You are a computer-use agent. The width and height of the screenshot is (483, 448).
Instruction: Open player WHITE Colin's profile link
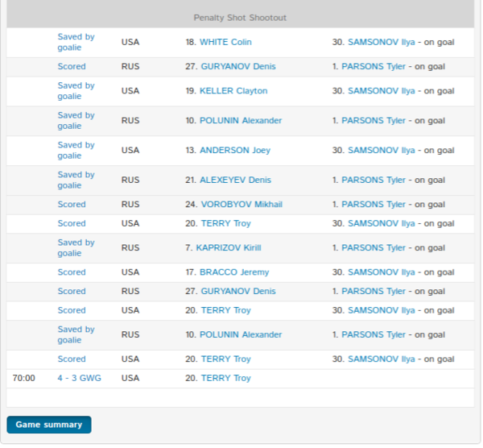point(225,42)
